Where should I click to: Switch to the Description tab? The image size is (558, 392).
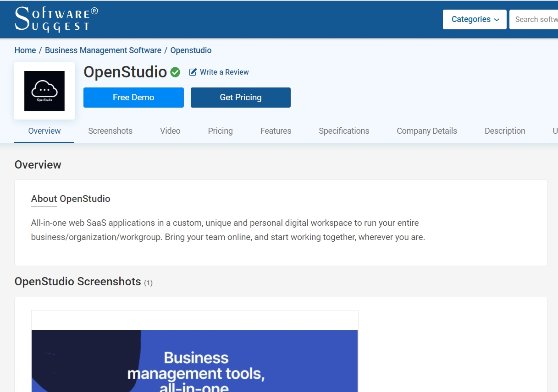click(x=505, y=131)
